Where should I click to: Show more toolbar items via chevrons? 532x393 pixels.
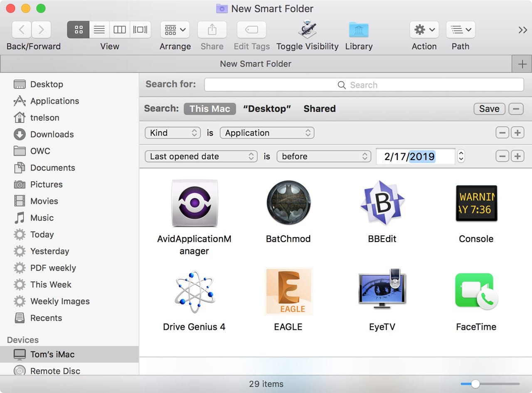point(522,30)
